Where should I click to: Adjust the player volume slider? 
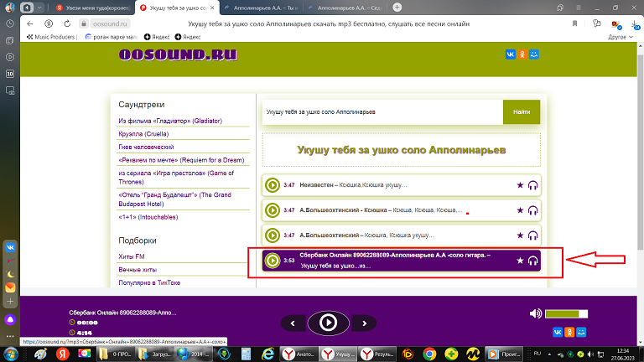pos(566,314)
